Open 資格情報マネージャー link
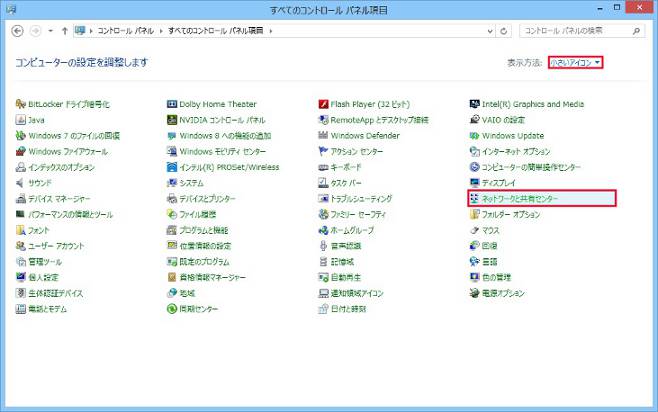This screenshot has height=412, width=658. 213,277
